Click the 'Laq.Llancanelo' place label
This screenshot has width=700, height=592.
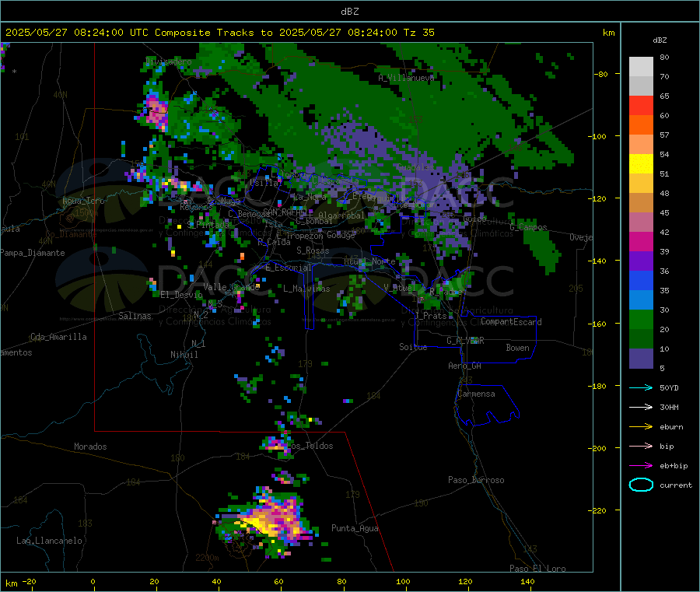point(49,541)
